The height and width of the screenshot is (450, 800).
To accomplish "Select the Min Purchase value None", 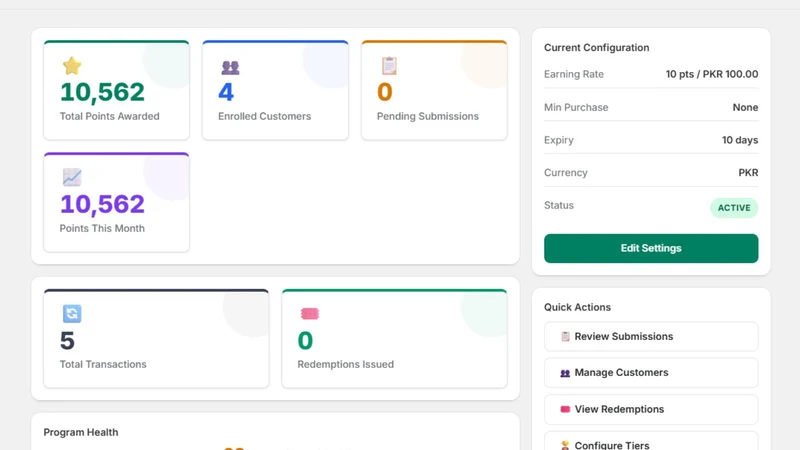I will pyautogui.click(x=745, y=107).
